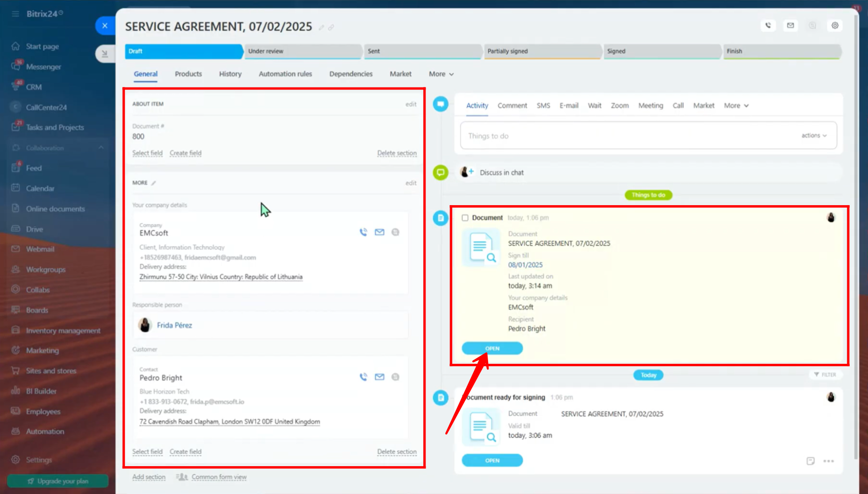
Task: Click OPEN on ready for signing card
Action: click(x=492, y=460)
